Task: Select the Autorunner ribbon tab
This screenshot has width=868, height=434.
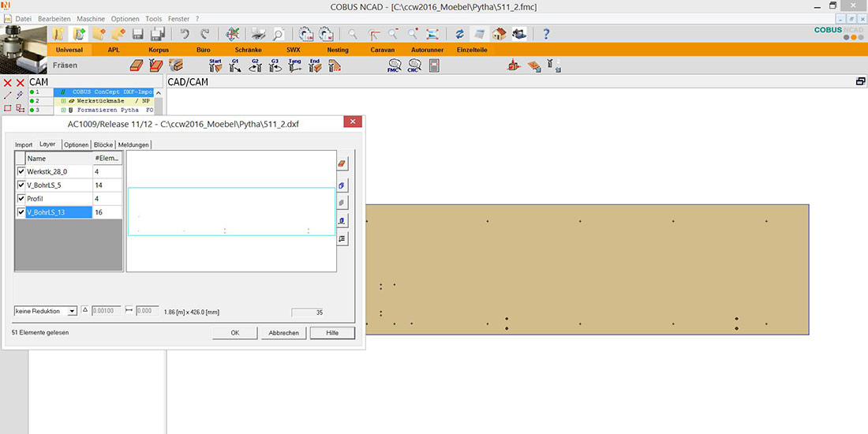Action: (x=428, y=50)
